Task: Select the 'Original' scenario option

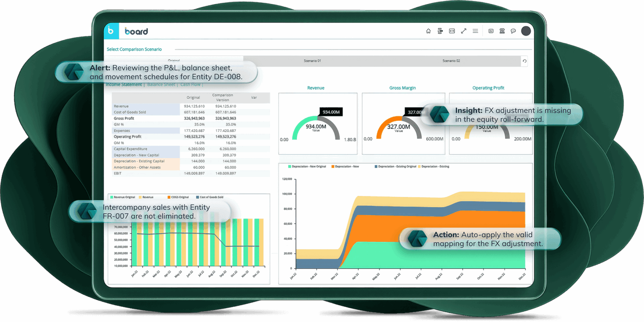Action: pos(174,60)
